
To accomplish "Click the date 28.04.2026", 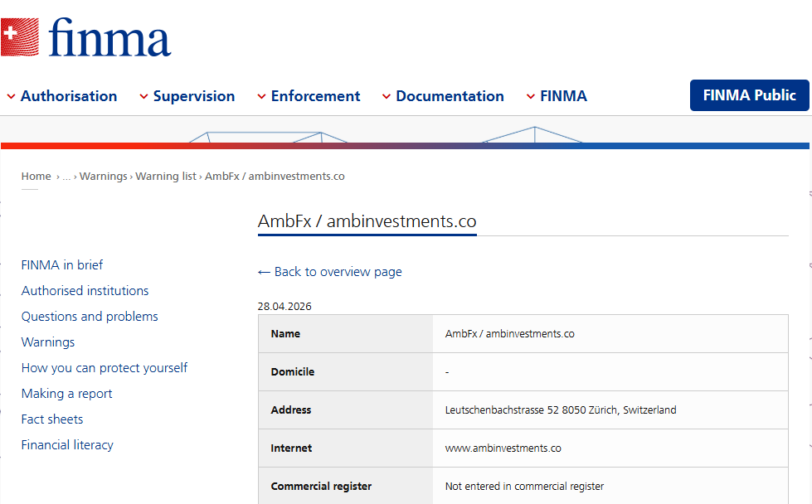I will tap(284, 307).
